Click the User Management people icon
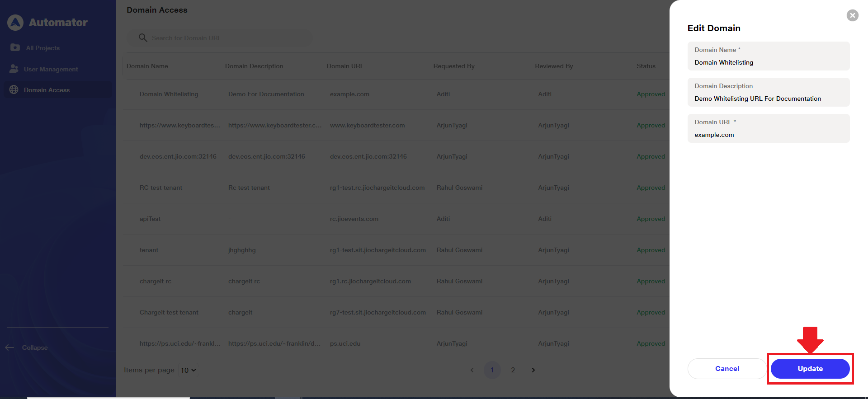The width and height of the screenshot is (868, 399). (14, 69)
